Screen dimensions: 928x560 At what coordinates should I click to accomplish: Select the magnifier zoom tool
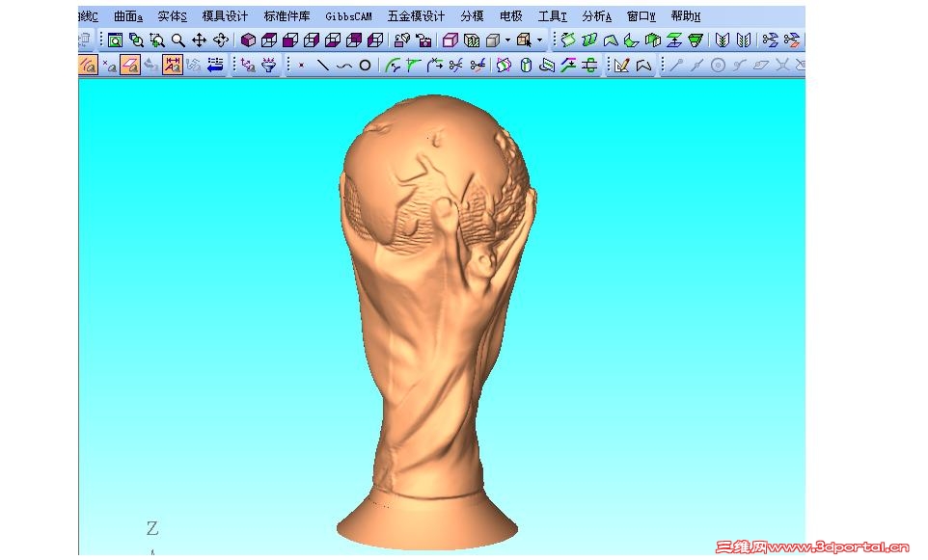[178, 40]
